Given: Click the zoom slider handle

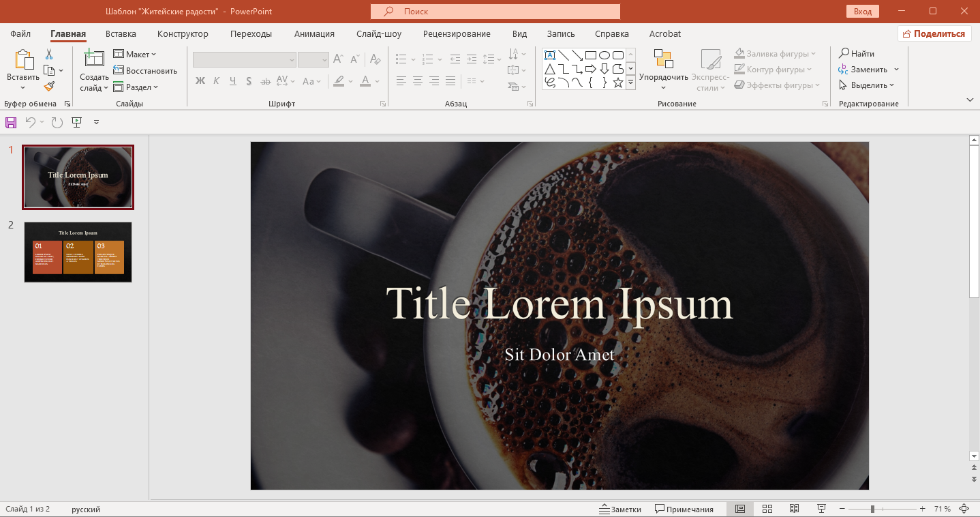Looking at the screenshot, I should [x=872, y=509].
